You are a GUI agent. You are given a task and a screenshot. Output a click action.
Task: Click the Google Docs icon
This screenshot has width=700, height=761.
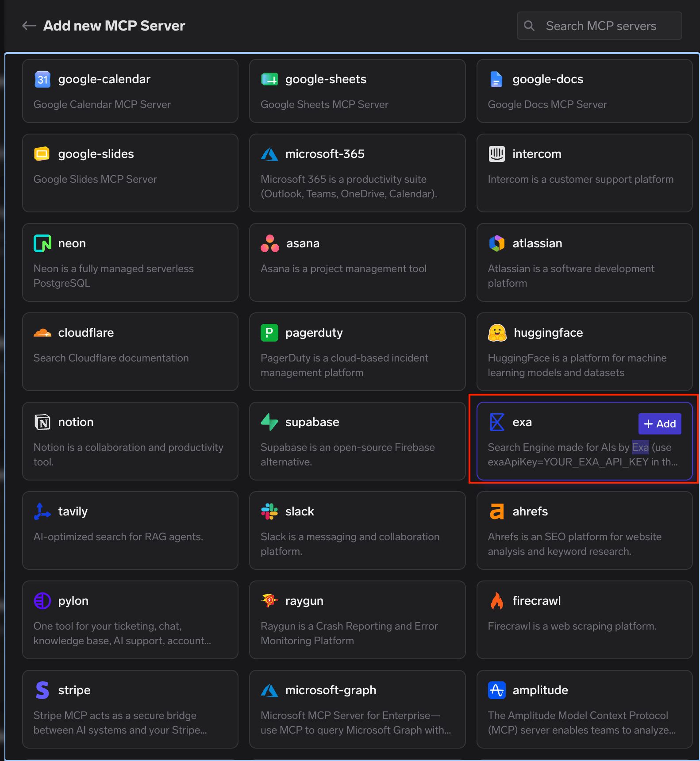[x=496, y=79]
